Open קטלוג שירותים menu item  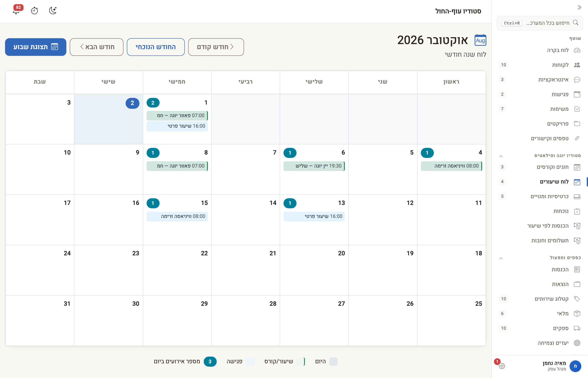click(x=540, y=299)
